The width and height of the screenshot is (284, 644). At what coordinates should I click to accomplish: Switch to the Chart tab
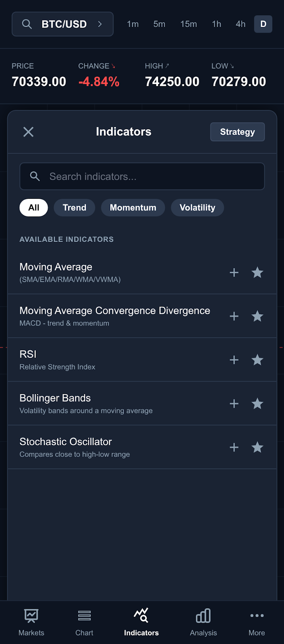tap(84, 622)
